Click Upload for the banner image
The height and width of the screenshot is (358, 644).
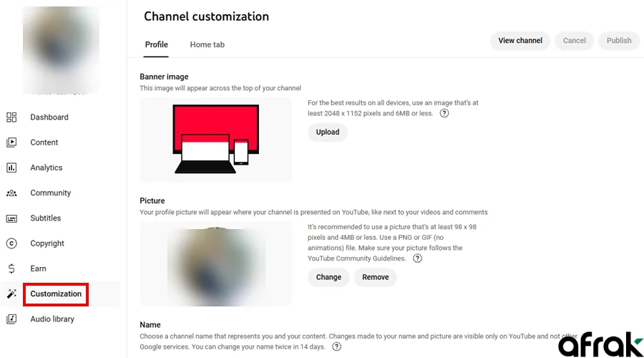[328, 132]
